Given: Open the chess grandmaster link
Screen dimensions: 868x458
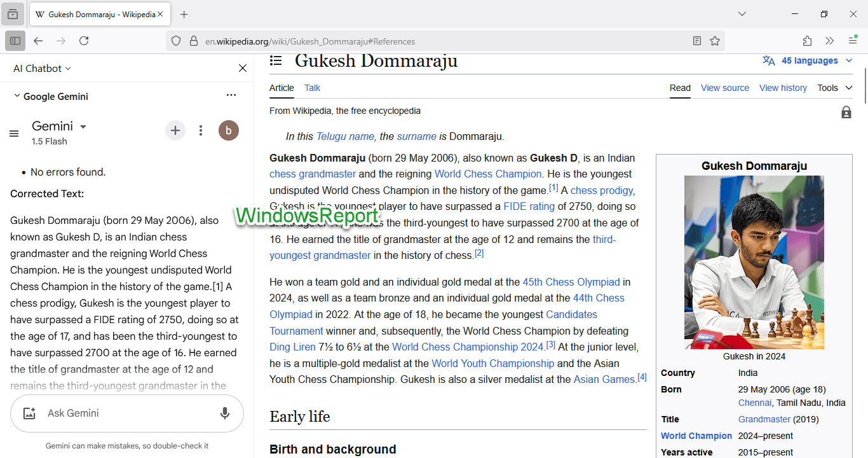Looking at the screenshot, I should pos(313,174).
